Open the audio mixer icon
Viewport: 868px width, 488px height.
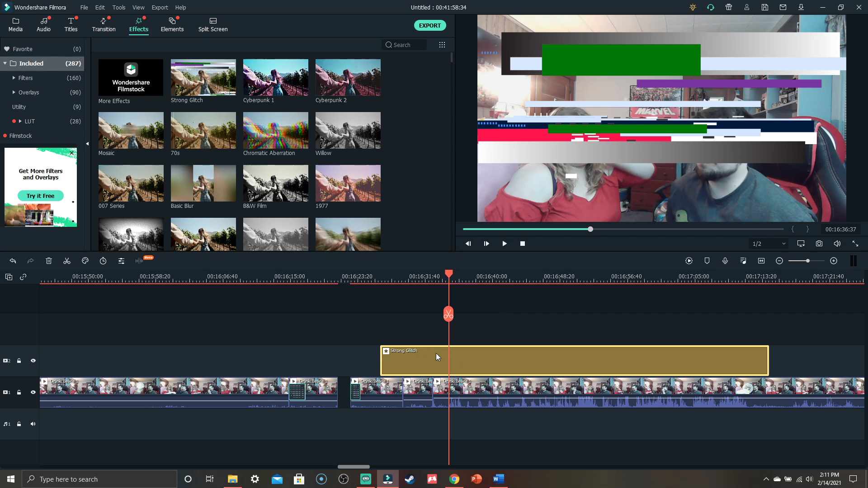pyautogui.click(x=743, y=261)
